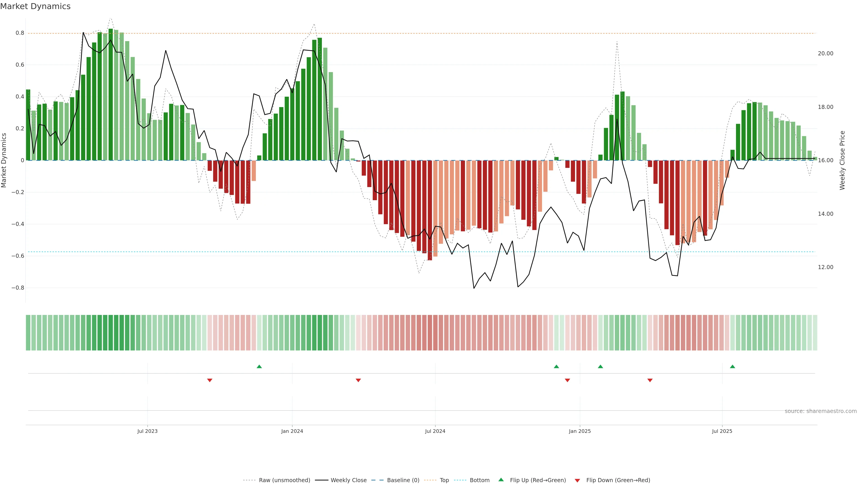Viewport: 868px width, 488px height.
Task: Click the Weekly Close Price axis title
Action: [842, 160]
